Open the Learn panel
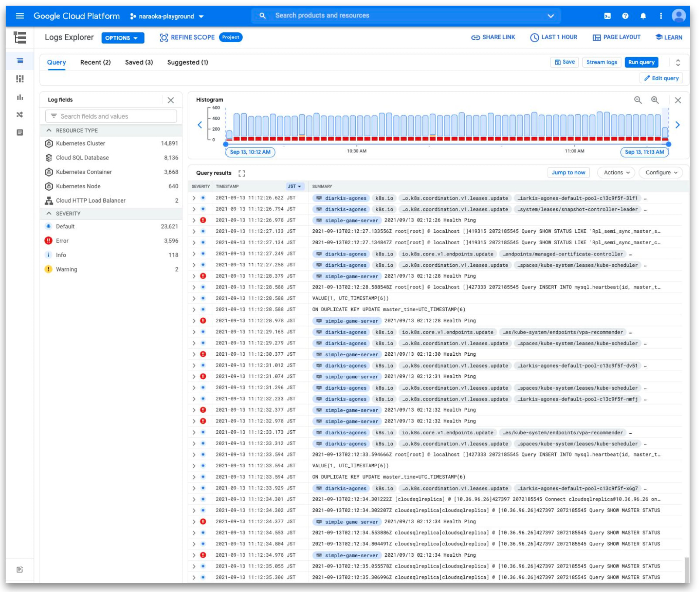This screenshot has width=700, height=592. (669, 37)
